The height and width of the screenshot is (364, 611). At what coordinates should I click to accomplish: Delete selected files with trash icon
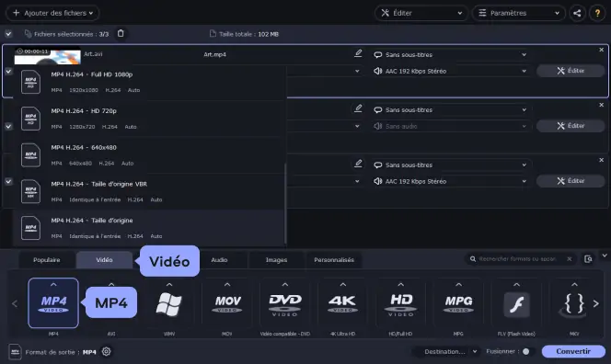121,33
